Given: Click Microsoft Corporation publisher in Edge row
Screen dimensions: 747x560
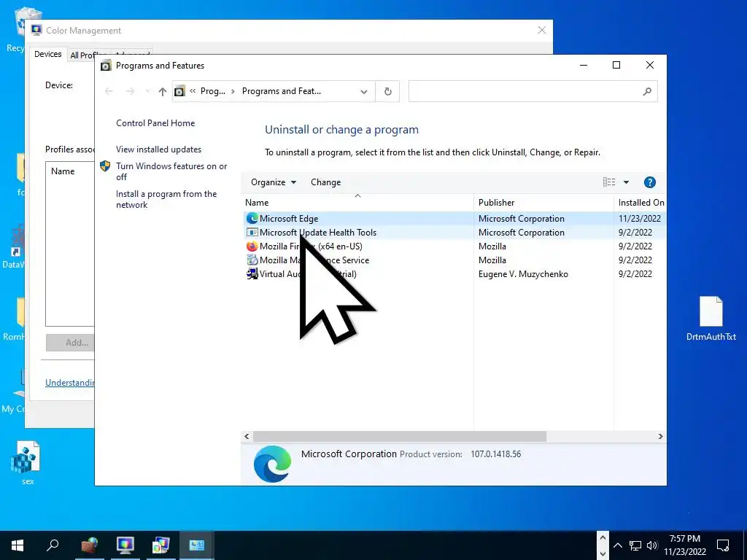Looking at the screenshot, I should point(521,219).
